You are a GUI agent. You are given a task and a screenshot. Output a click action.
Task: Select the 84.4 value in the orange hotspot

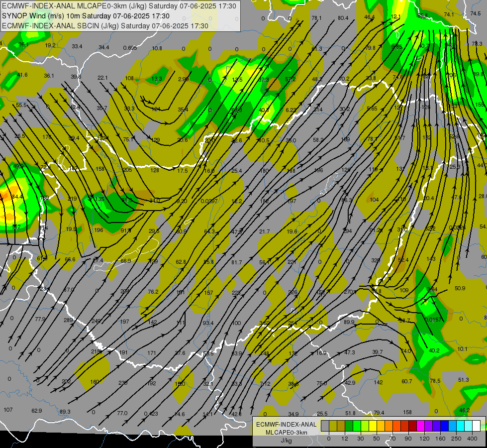tap(17, 197)
